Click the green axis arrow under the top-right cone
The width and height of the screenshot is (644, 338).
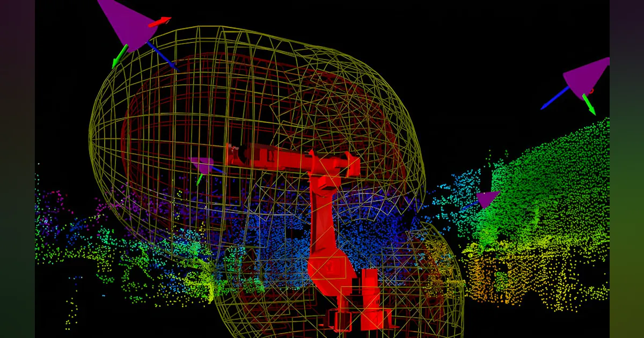(x=589, y=104)
